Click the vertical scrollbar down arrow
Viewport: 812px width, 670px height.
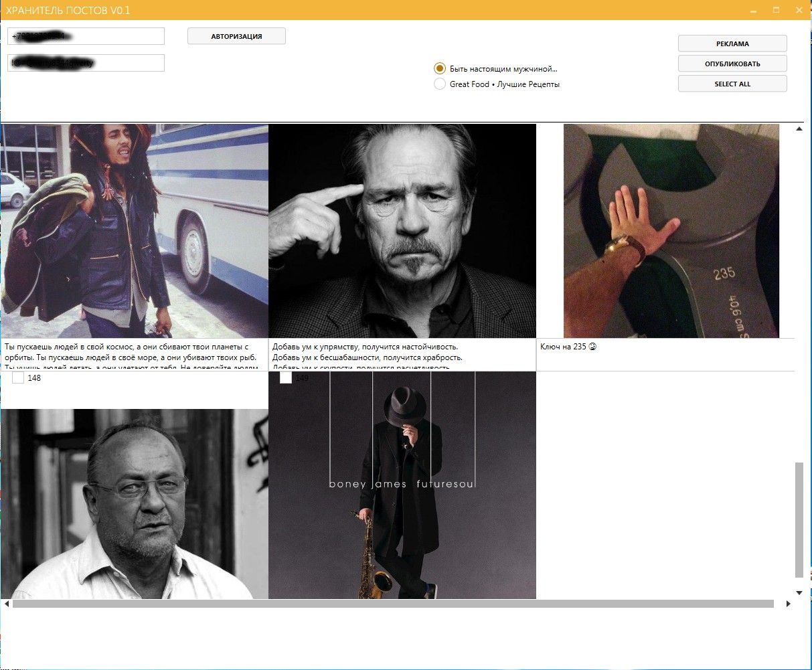pos(799,592)
